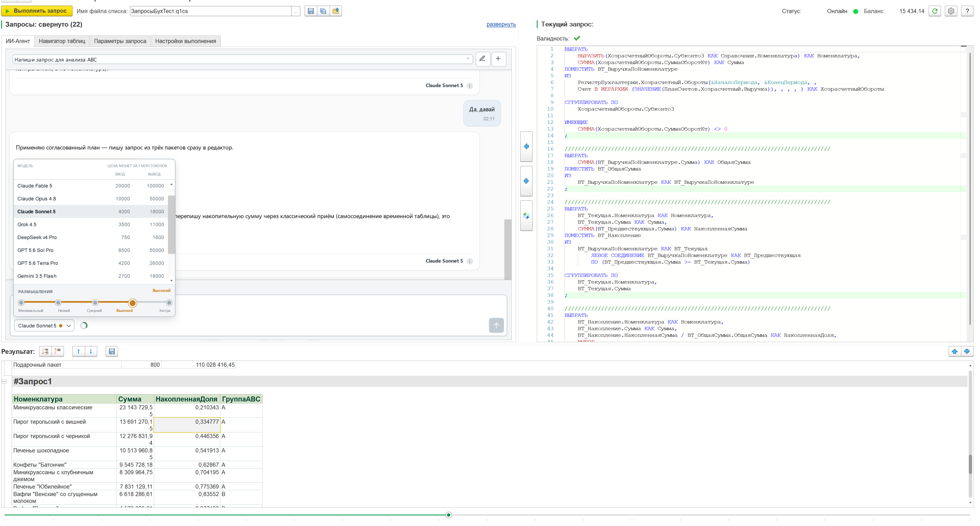Click the blue up button in the results header
This screenshot has width=980, height=526.
pyautogui.click(x=955, y=351)
